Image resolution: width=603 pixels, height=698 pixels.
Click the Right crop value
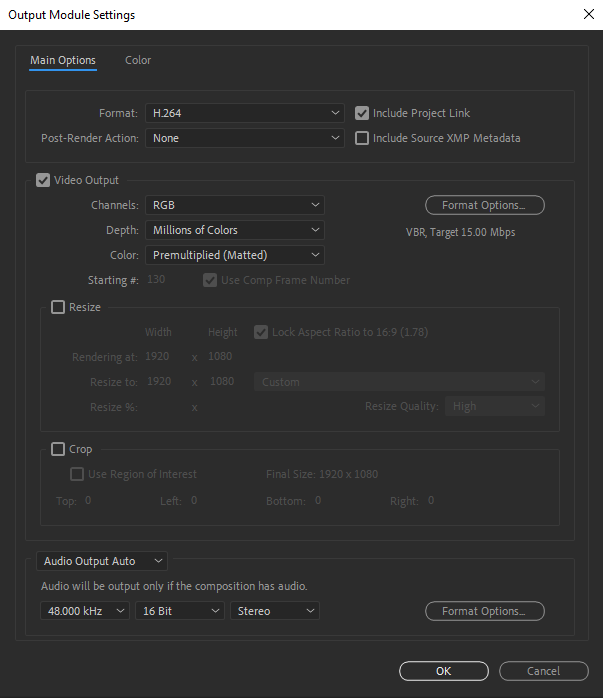coord(431,500)
